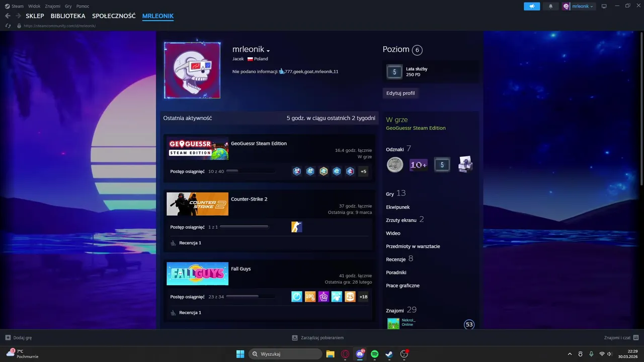Go forward with the forward arrow
This screenshot has height=362, width=644.
click(18, 16)
